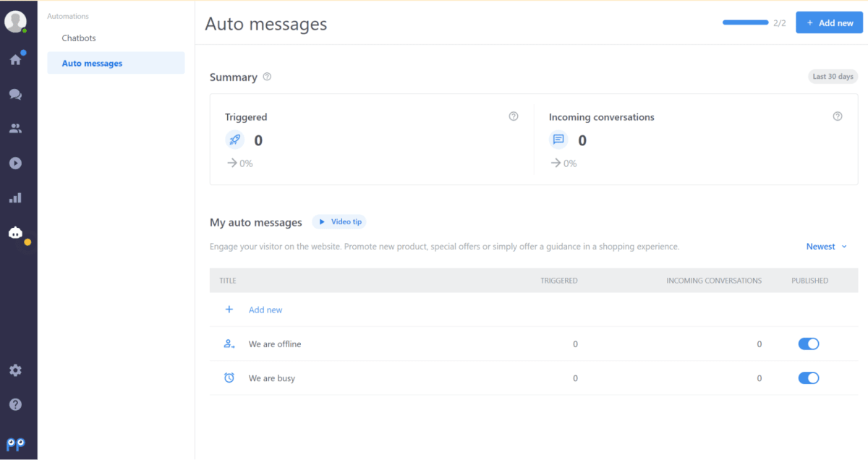Open the user avatar profile menu
The height and width of the screenshot is (460, 868).
coord(15,22)
